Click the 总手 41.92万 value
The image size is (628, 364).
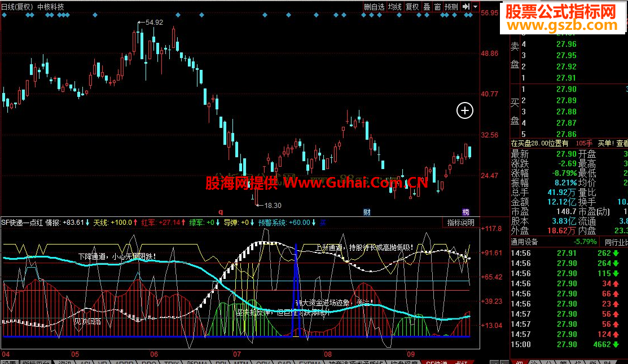563,192
